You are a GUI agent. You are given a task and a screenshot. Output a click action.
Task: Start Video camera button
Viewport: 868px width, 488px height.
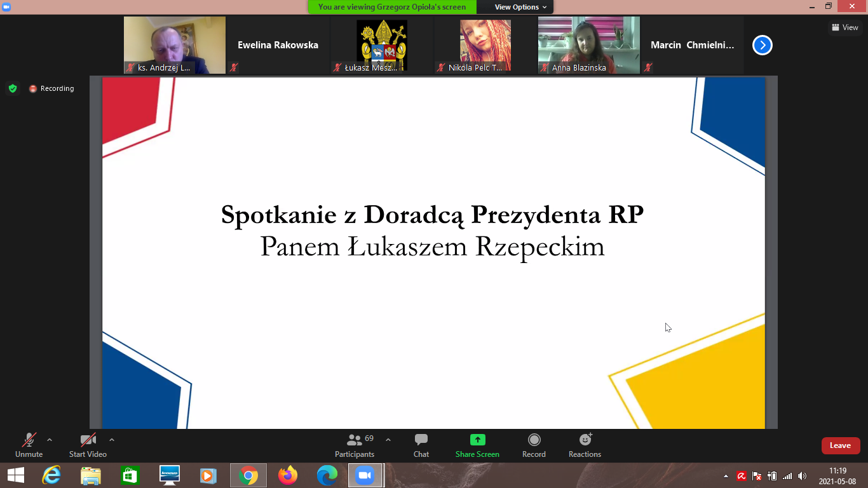[x=88, y=445]
